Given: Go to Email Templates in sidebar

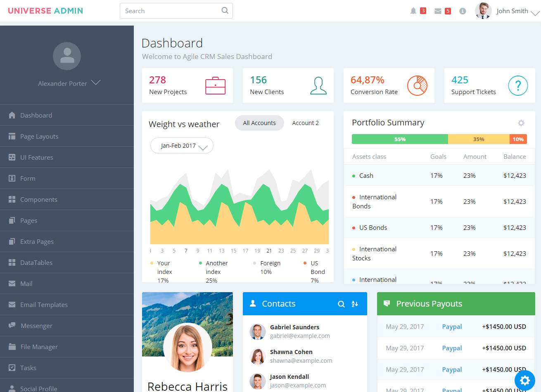Looking at the screenshot, I should point(44,305).
